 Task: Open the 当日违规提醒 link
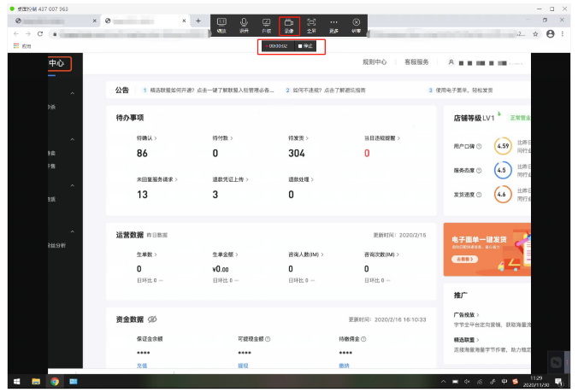(382, 138)
